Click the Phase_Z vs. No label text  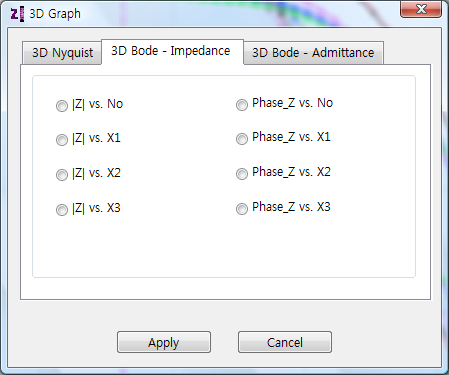[292, 103]
